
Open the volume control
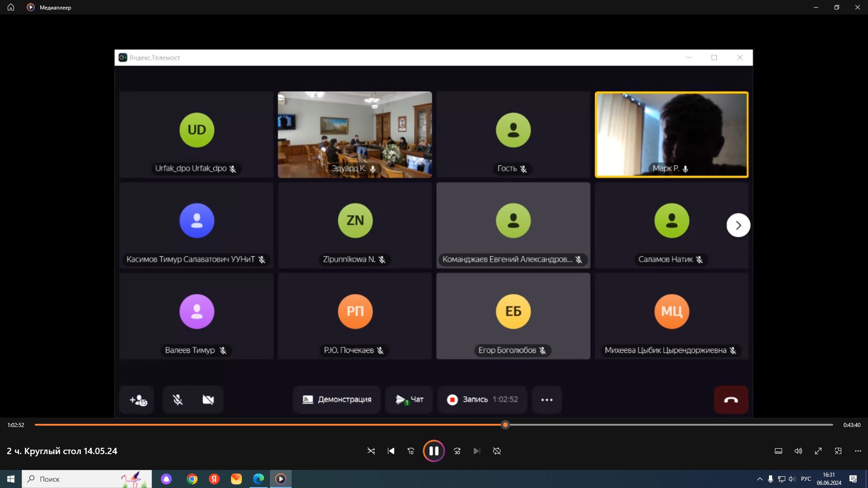(x=798, y=451)
